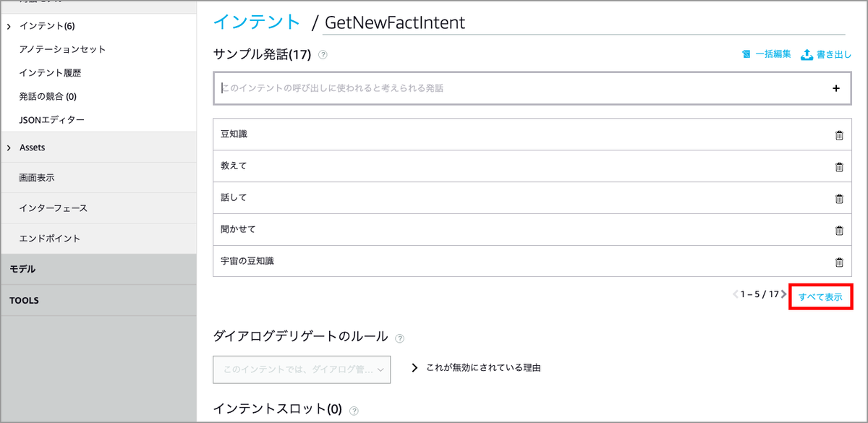Click the plus icon to add an utterance

pos(836,87)
